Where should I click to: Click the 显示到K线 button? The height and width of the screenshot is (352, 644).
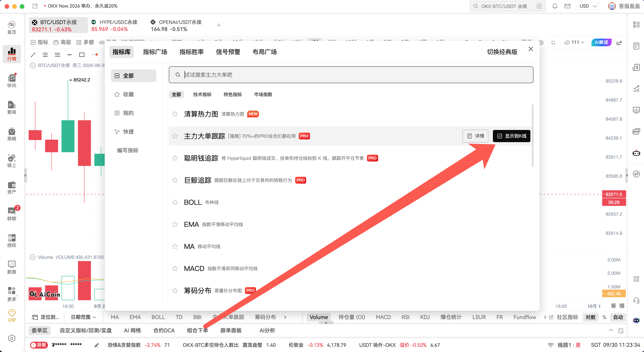pos(512,136)
